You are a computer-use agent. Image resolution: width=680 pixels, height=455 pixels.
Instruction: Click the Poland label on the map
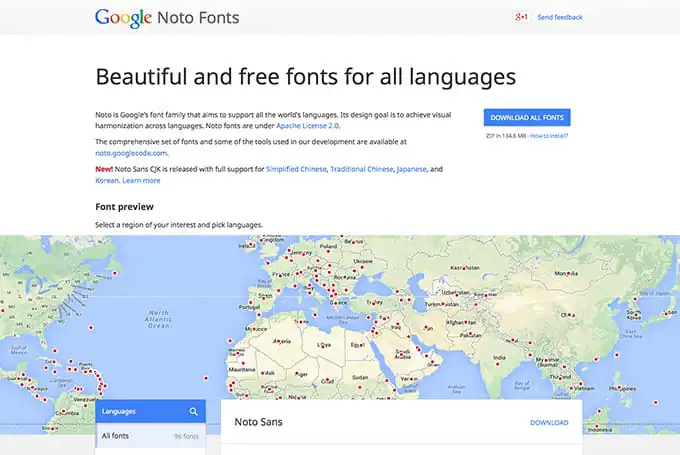[x=328, y=246]
